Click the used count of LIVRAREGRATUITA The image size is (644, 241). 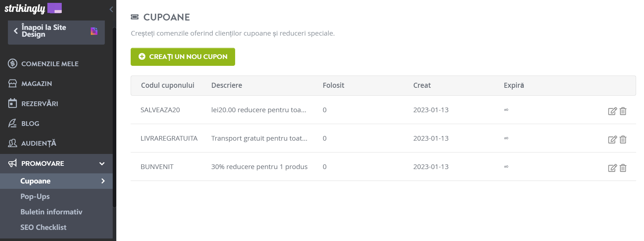click(325, 138)
